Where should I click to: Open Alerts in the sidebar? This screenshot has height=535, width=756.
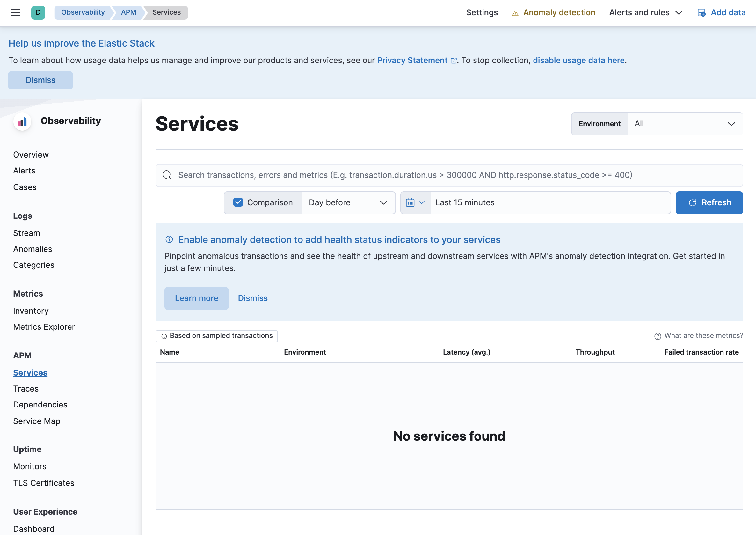24,171
